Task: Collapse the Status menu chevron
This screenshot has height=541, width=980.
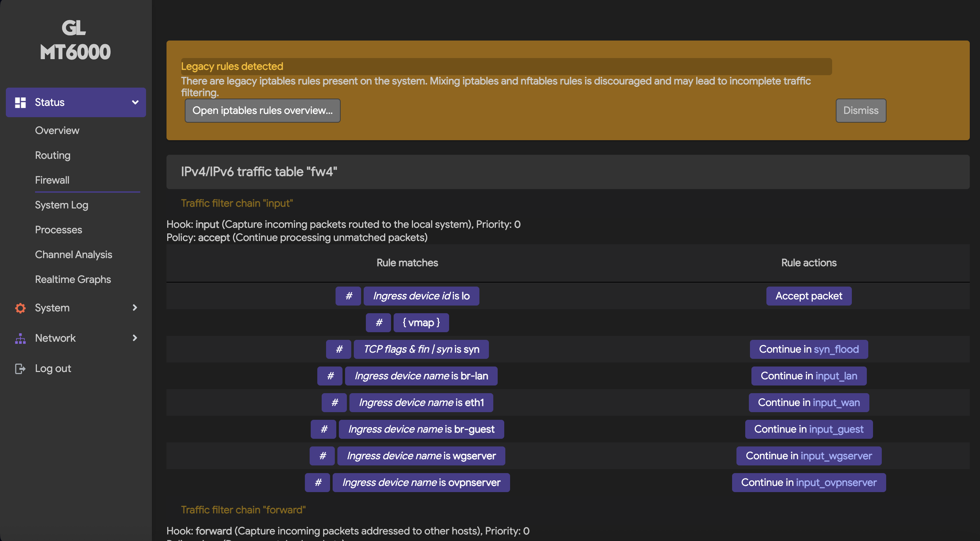Action: point(135,102)
